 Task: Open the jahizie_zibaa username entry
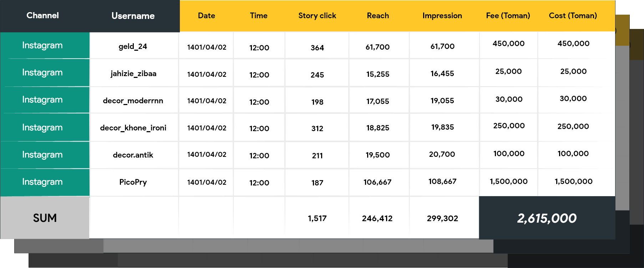coord(133,74)
